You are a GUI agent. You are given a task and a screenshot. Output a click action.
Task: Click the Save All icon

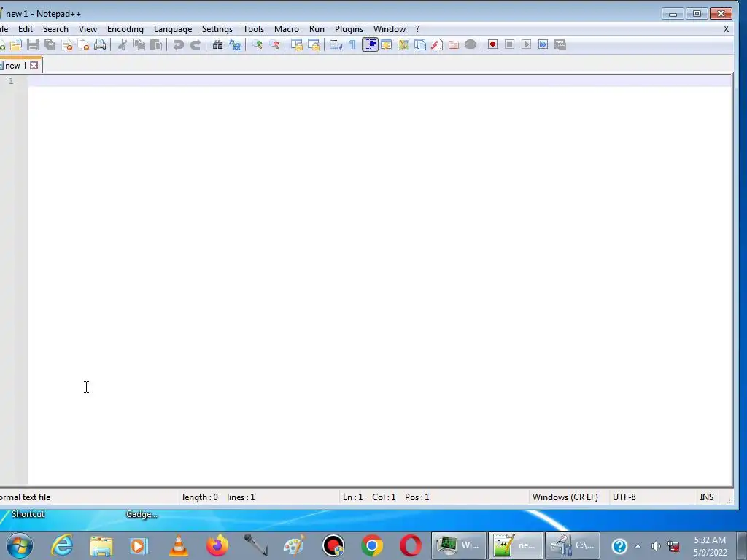pyautogui.click(x=50, y=44)
